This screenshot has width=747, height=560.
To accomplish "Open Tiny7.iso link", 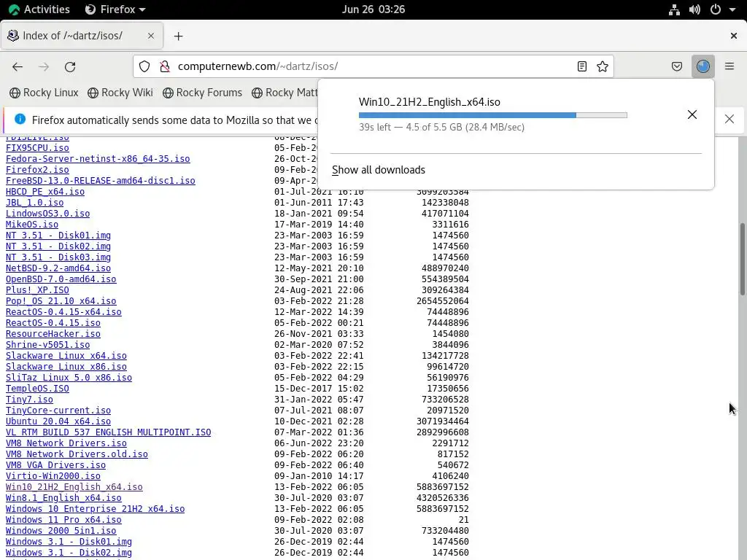I will [29, 400].
